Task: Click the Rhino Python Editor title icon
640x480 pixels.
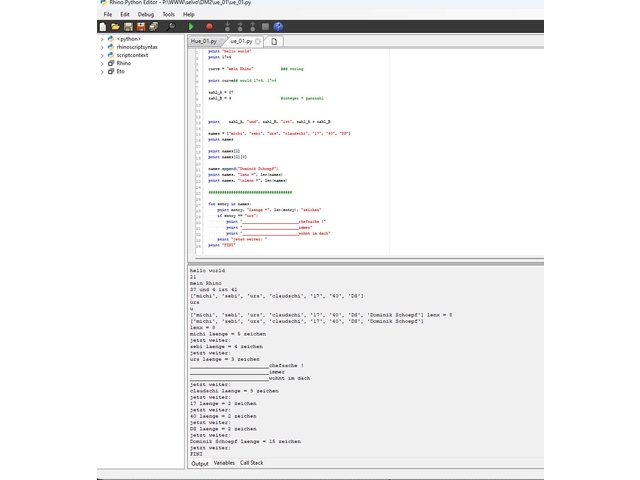Action: coord(103,2)
